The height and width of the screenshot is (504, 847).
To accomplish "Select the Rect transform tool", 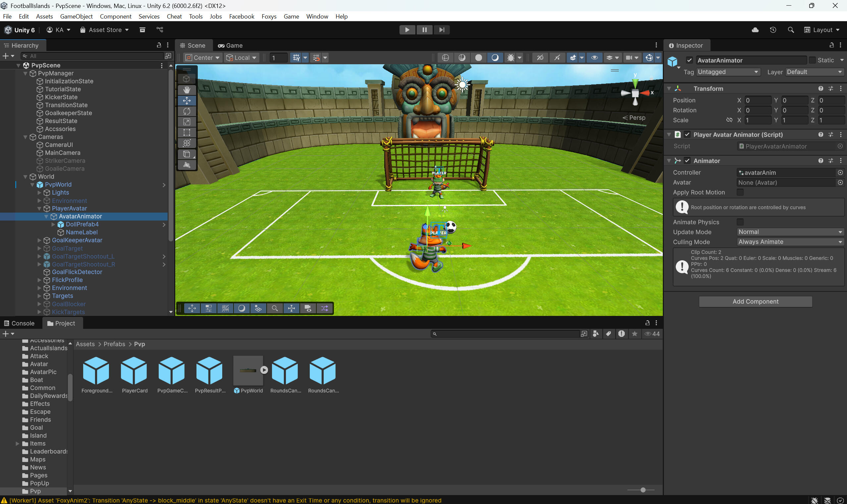I will pyautogui.click(x=186, y=132).
